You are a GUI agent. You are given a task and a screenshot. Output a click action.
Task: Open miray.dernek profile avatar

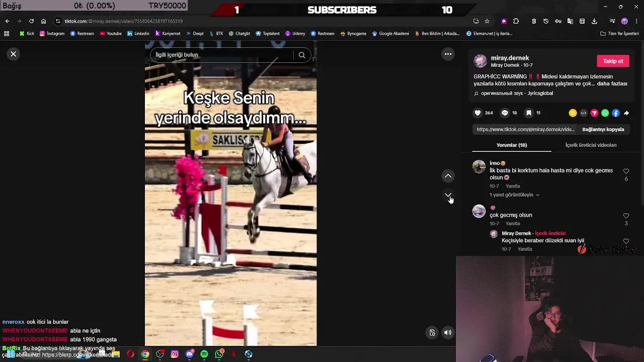pos(480,61)
